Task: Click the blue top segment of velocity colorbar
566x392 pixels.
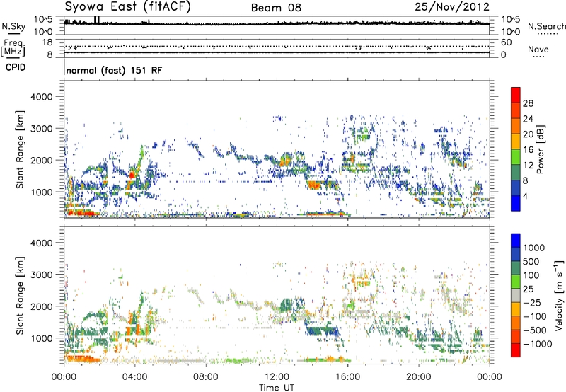Action: (516, 241)
